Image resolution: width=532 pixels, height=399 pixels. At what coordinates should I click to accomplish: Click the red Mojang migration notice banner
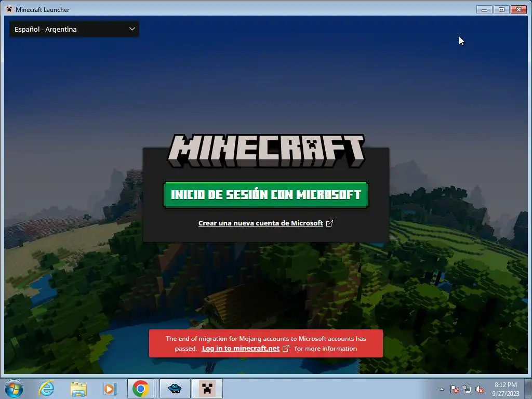coord(265,343)
